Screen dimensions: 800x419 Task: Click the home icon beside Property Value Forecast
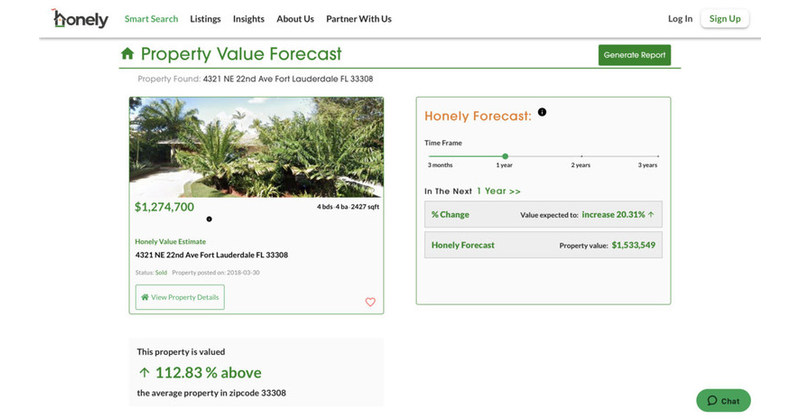[127, 54]
